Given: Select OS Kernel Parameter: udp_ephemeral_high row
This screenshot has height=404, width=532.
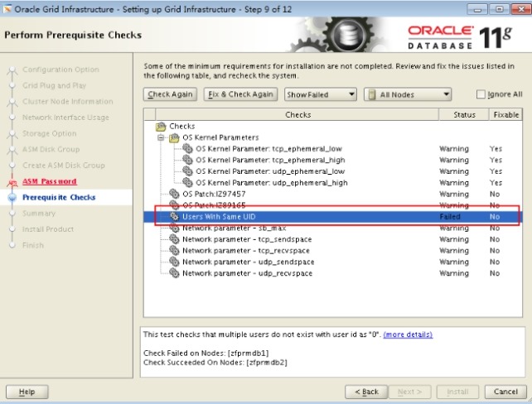Looking at the screenshot, I should click(333, 182).
